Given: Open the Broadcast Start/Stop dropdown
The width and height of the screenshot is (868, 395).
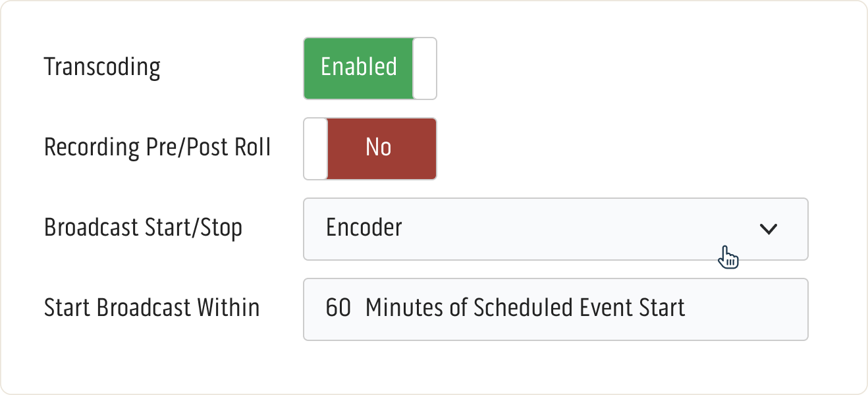Looking at the screenshot, I should tap(555, 228).
